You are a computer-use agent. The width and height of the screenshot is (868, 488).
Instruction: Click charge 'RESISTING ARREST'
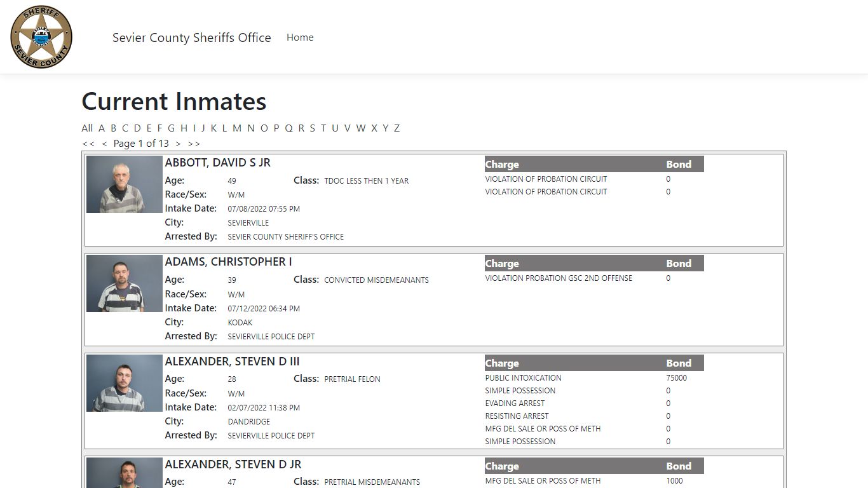(x=517, y=416)
